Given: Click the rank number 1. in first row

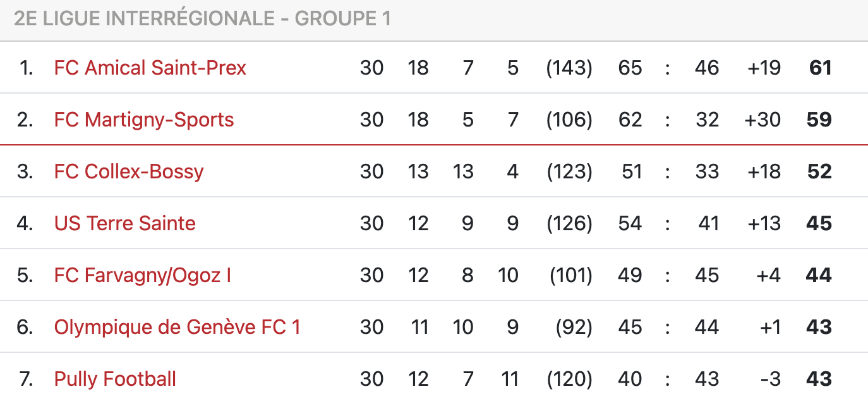Looking at the screenshot, I should [26, 68].
